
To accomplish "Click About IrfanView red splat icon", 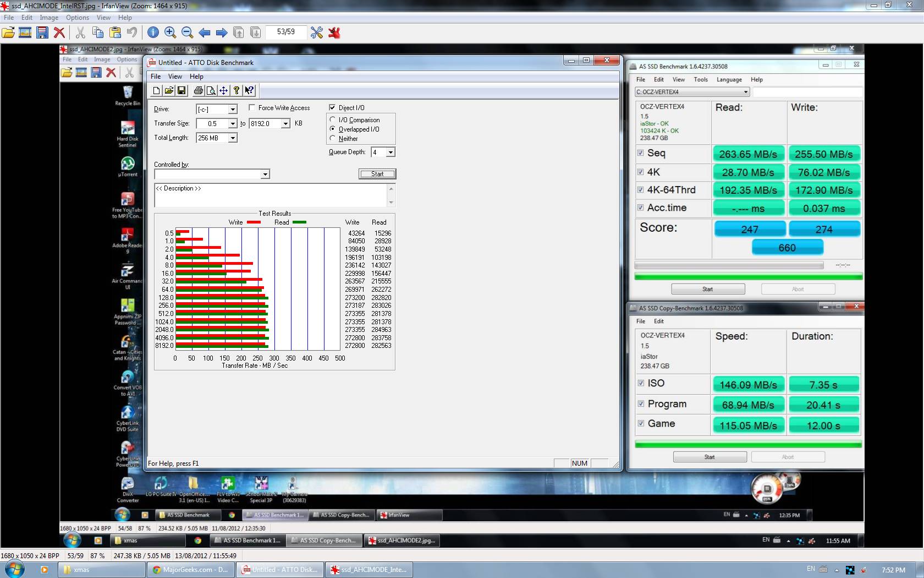I will 334,32.
